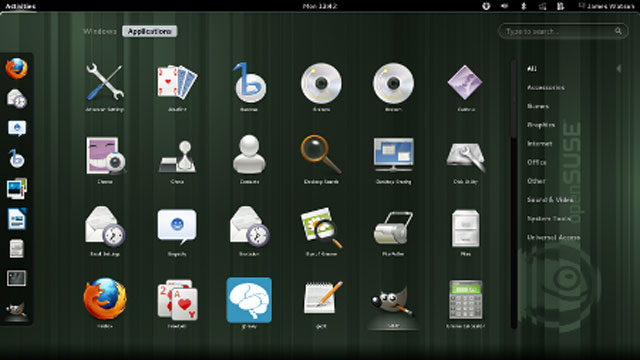This screenshot has width=640, height=360.
Task: Click the applications grid vertical scrollbar
Action: pos(513,194)
